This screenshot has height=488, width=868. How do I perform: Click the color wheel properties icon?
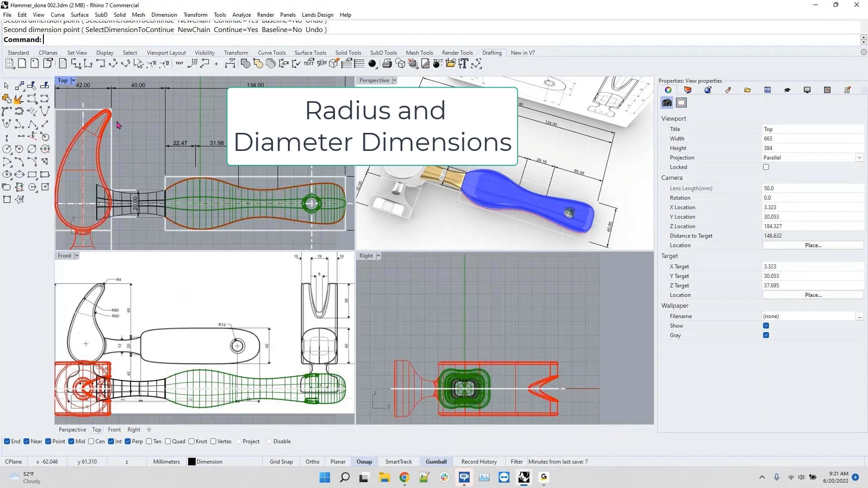[669, 89]
